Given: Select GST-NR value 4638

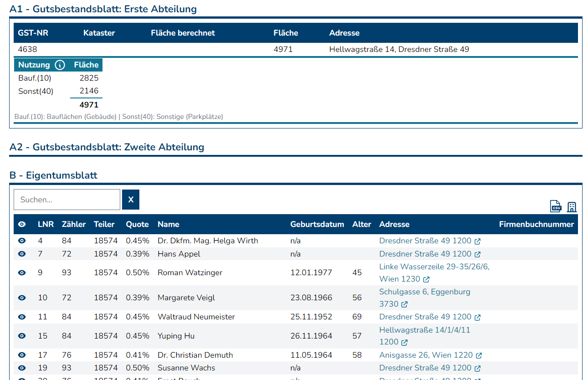Looking at the screenshot, I should 27,49.
